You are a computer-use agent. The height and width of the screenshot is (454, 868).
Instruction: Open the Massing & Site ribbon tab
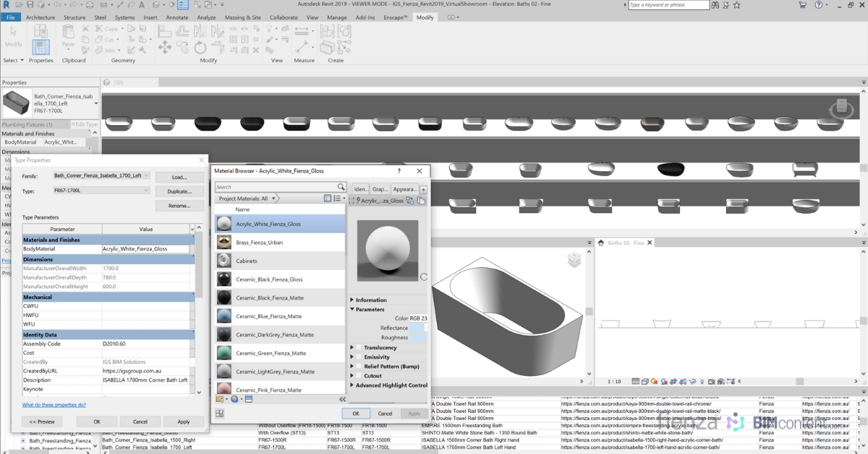click(x=243, y=17)
